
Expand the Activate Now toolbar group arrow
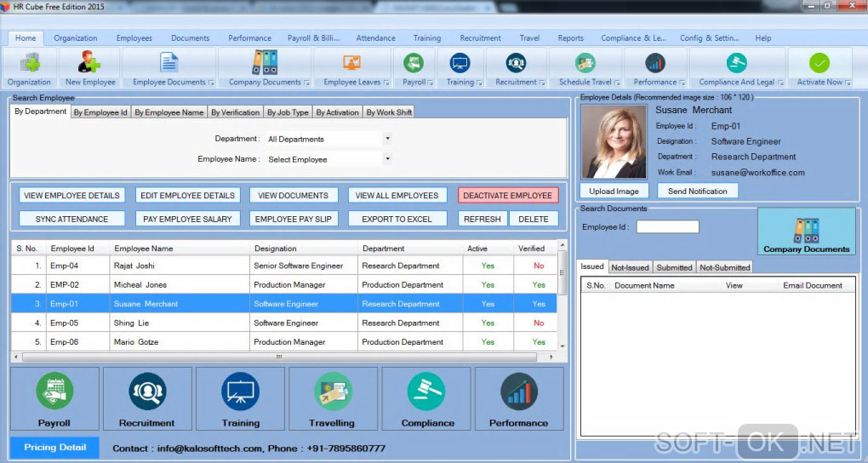coord(848,83)
